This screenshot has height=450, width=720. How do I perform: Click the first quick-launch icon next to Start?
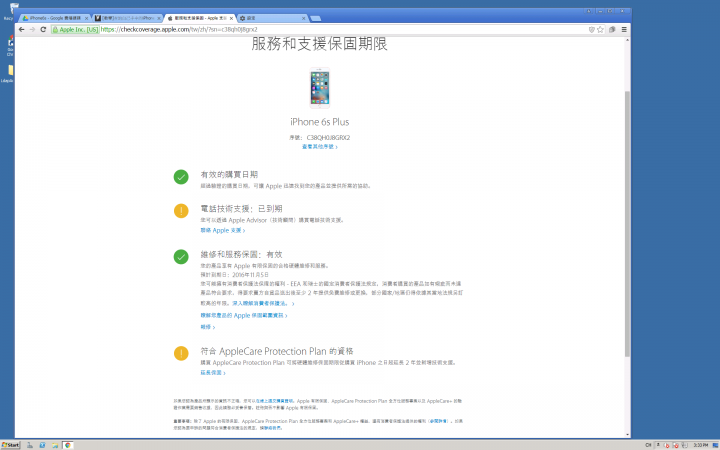point(29,445)
